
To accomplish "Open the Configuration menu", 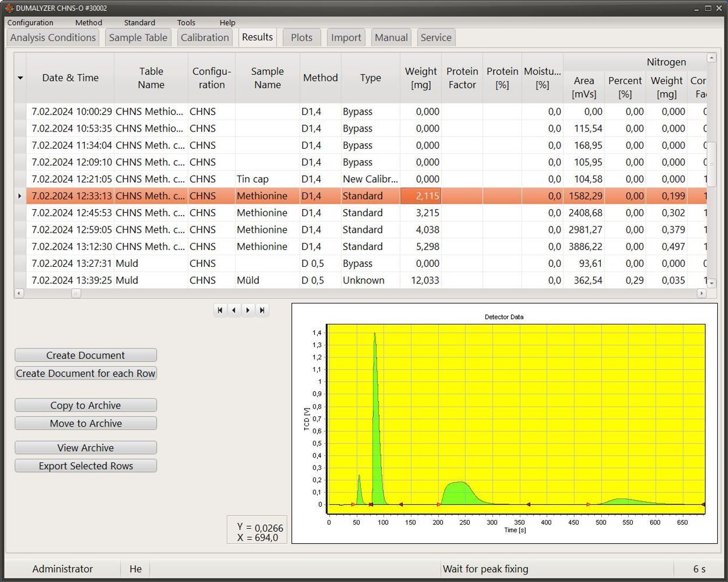I will (30, 23).
